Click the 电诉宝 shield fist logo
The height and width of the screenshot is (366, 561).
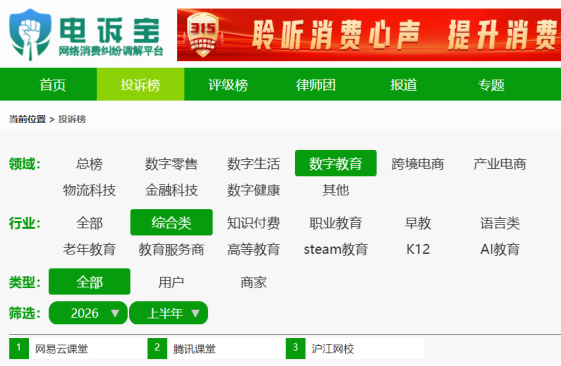click(30, 35)
